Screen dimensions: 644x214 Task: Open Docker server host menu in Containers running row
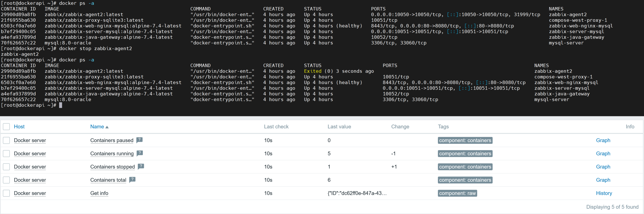pos(30,154)
